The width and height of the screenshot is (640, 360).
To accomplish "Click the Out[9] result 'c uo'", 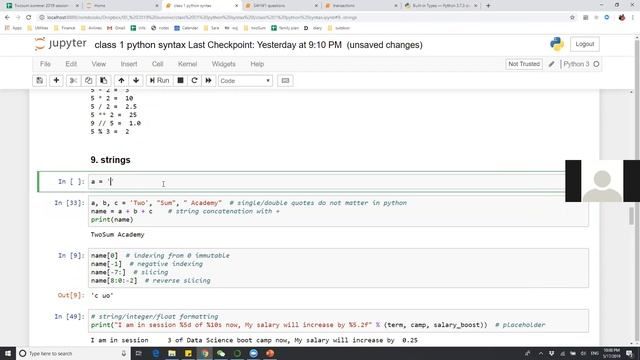I will click(102, 296).
